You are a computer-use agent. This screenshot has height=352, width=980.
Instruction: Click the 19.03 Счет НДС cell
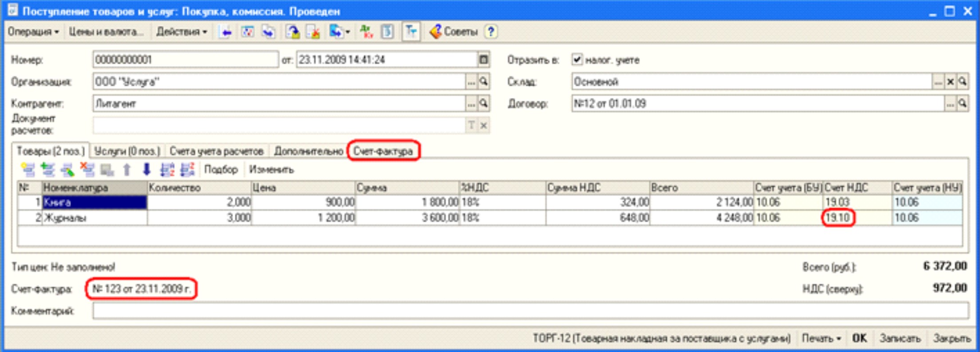point(857,203)
